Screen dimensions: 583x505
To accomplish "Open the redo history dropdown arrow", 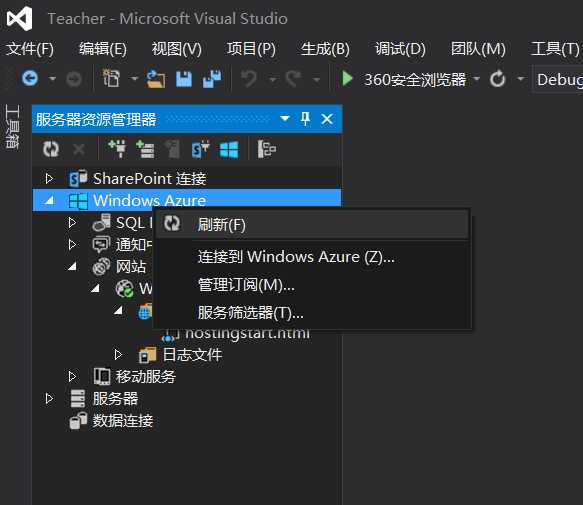I will (316, 79).
